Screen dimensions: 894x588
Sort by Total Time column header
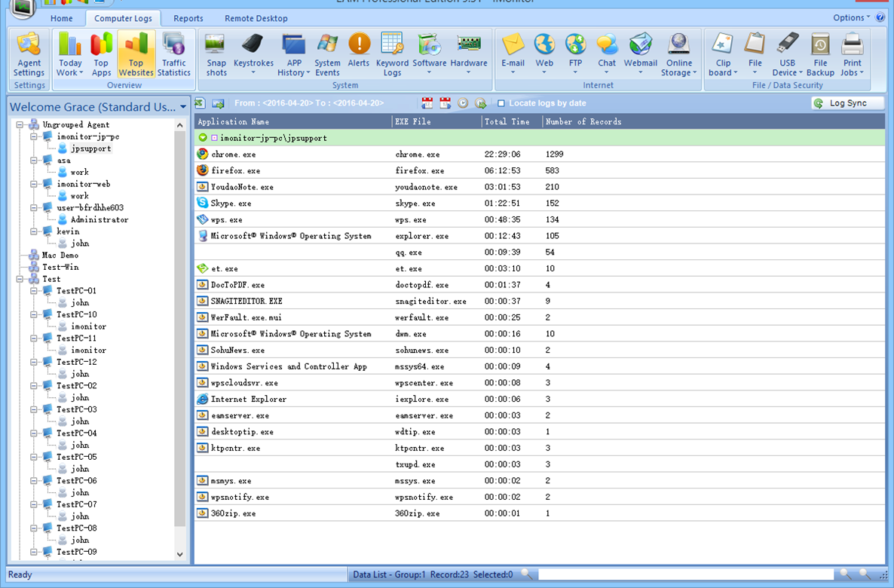(x=511, y=121)
